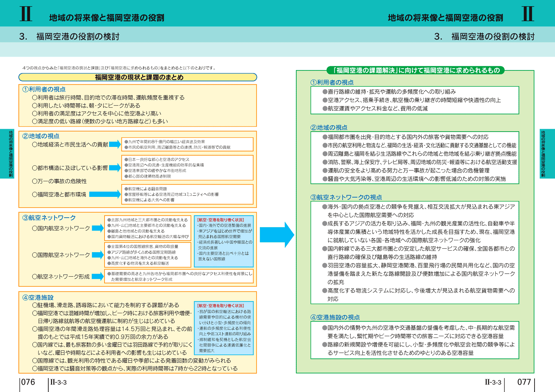This screenshot has height=392, width=555.
Task: Click line 駐機場、滑走路、誘導路において能力を制約する課題がある
Action: click(106, 305)
